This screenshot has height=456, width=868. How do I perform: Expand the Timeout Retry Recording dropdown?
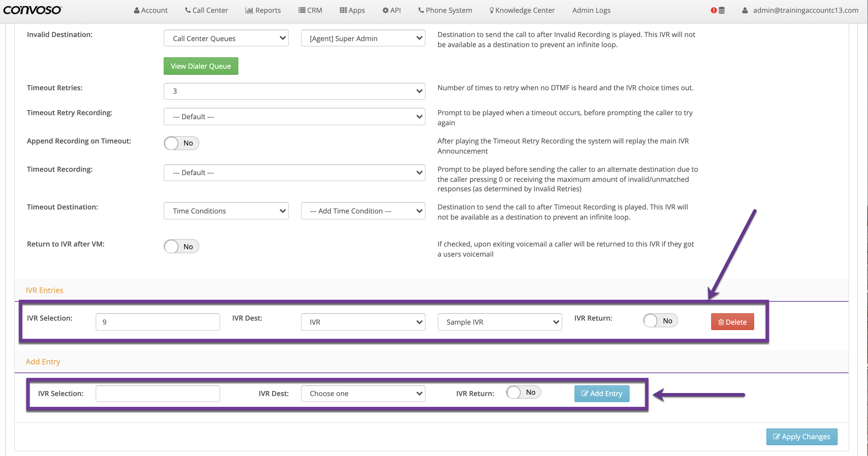click(x=294, y=117)
